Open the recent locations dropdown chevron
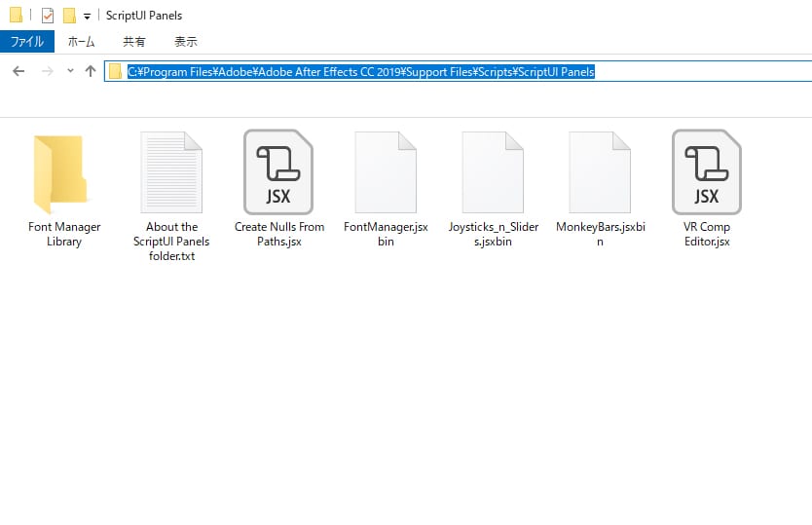This screenshot has height=525, width=812. tap(70, 70)
